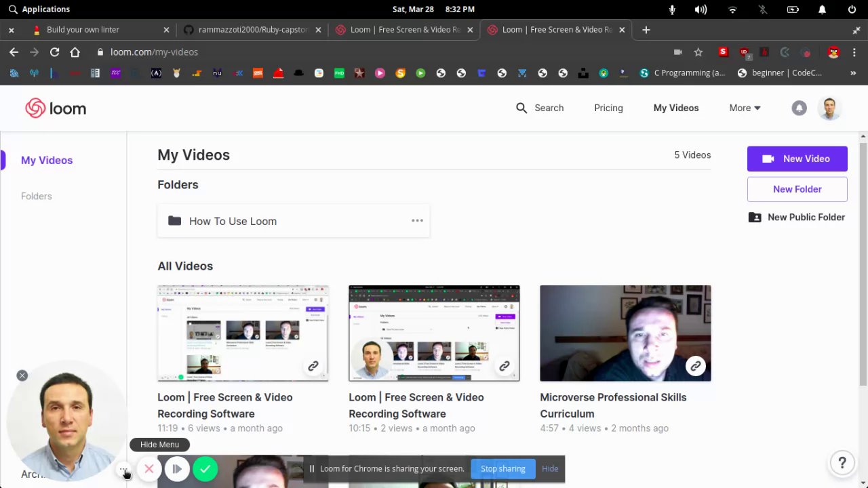This screenshot has height=488, width=868.
Task: Close the GitHub Ruby-capstone tab
Action: (x=318, y=30)
